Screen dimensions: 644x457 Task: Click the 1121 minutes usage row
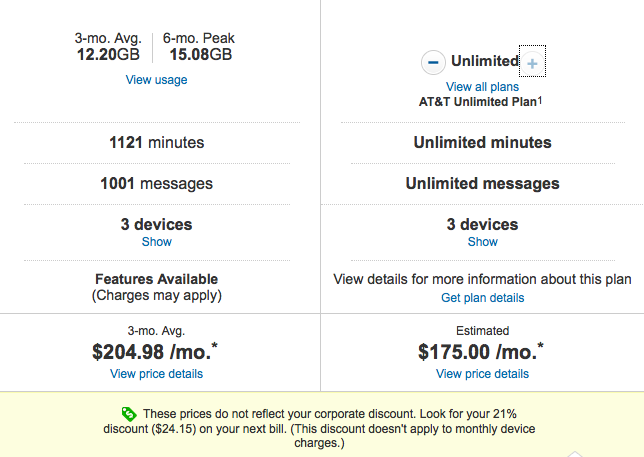click(156, 143)
